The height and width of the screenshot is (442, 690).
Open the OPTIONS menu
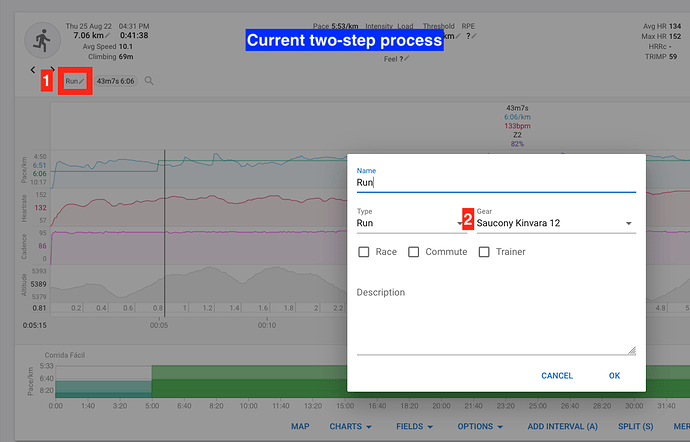[480, 426]
